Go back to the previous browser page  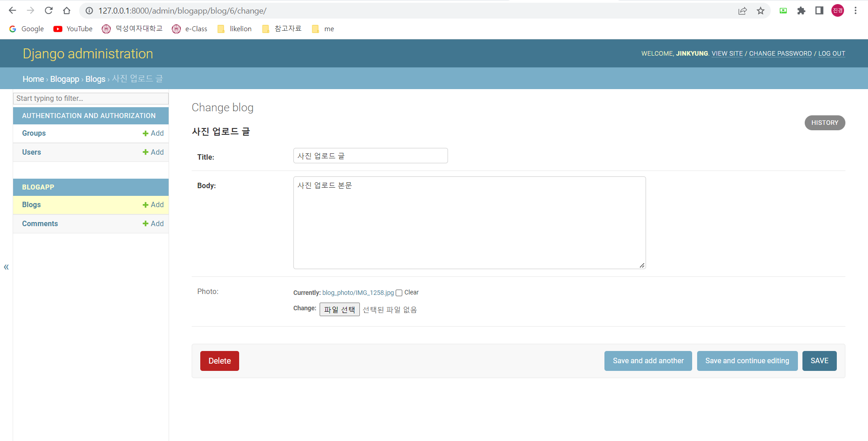pos(13,10)
